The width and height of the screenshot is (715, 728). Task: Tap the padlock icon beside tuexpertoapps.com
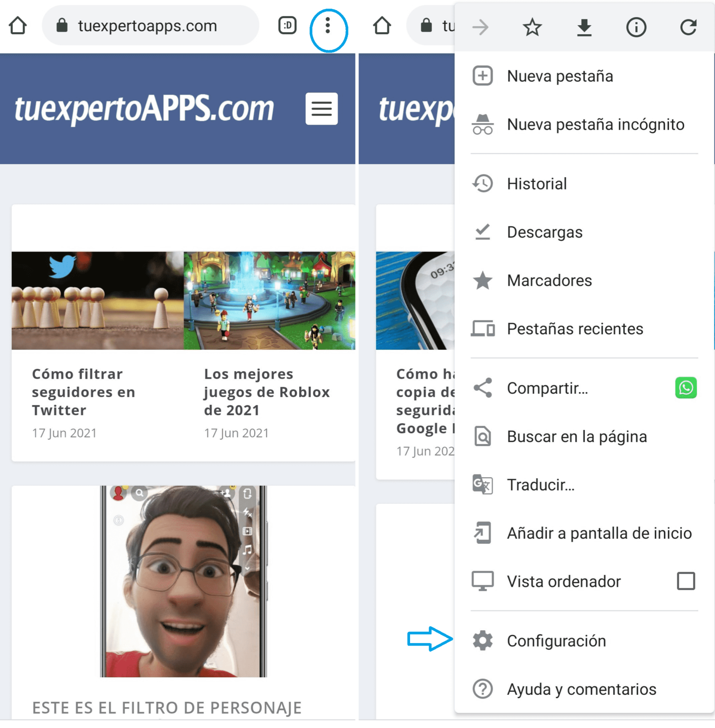tap(62, 26)
